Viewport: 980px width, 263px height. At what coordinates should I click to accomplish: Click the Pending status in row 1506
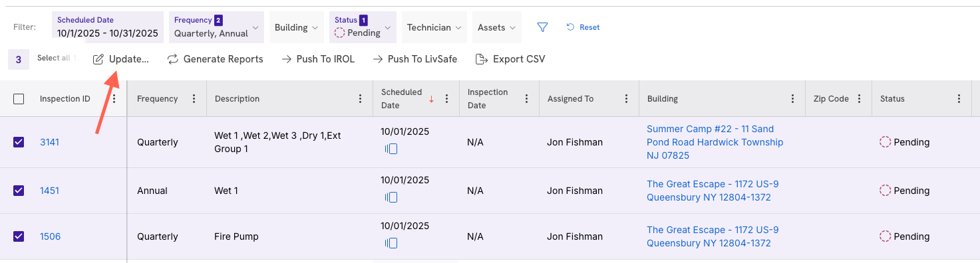pyautogui.click(x=905, y=236)
